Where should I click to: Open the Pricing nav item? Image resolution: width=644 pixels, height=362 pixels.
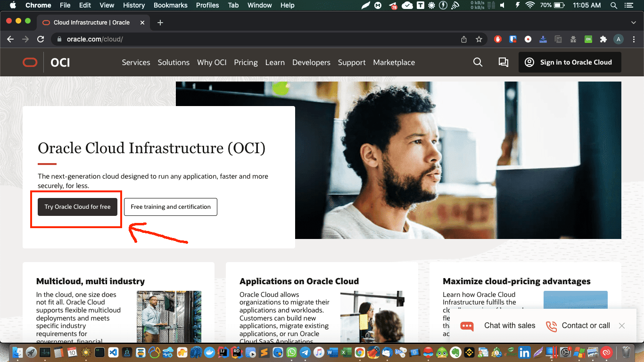coord(246,62)
